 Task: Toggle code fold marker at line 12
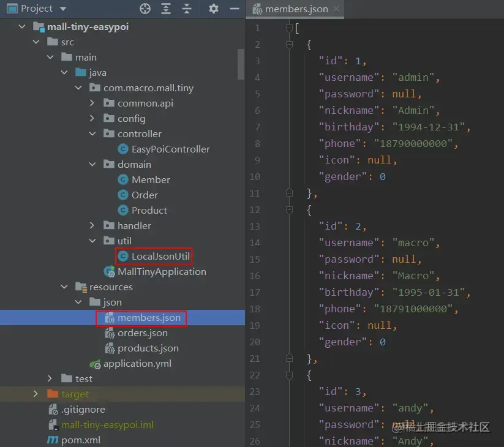click(289, 210)
